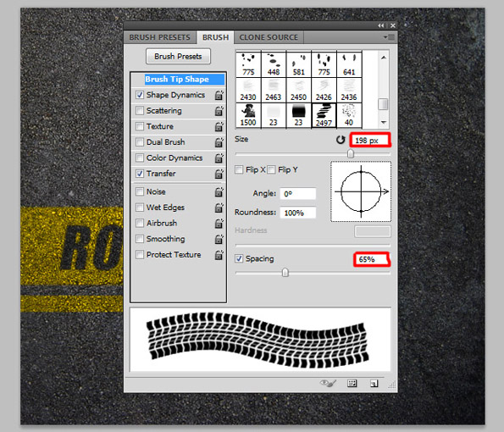The height and width of the screenshot is (432, 504).
Task: Uncheck the Transfer checkbox
Action: click(x=140, y=174)
